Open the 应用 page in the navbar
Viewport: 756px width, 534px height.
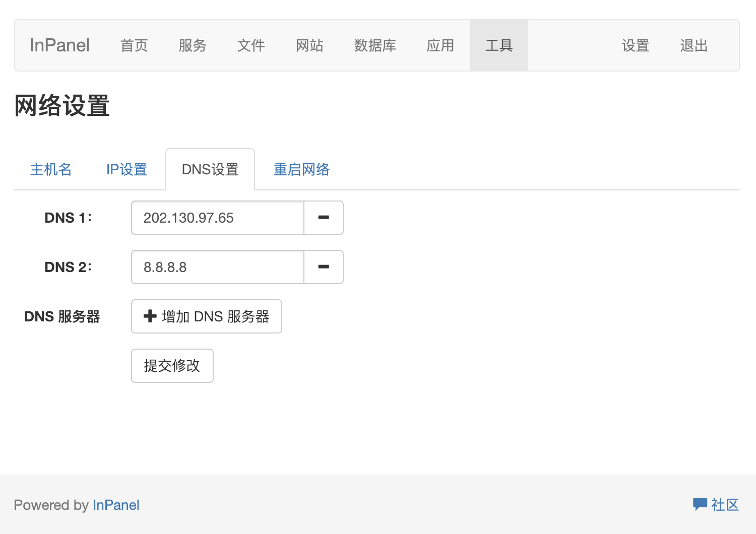click(x=440, y=45)
